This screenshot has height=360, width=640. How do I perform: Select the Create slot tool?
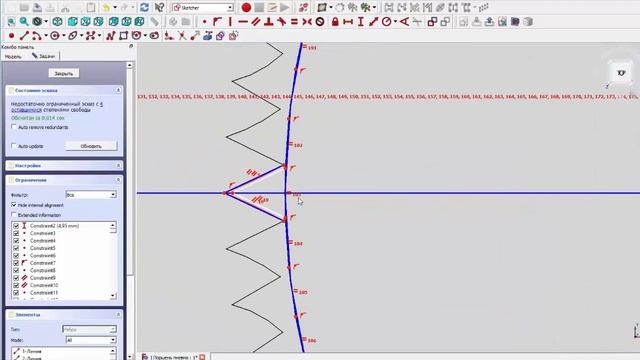(154, 36)
